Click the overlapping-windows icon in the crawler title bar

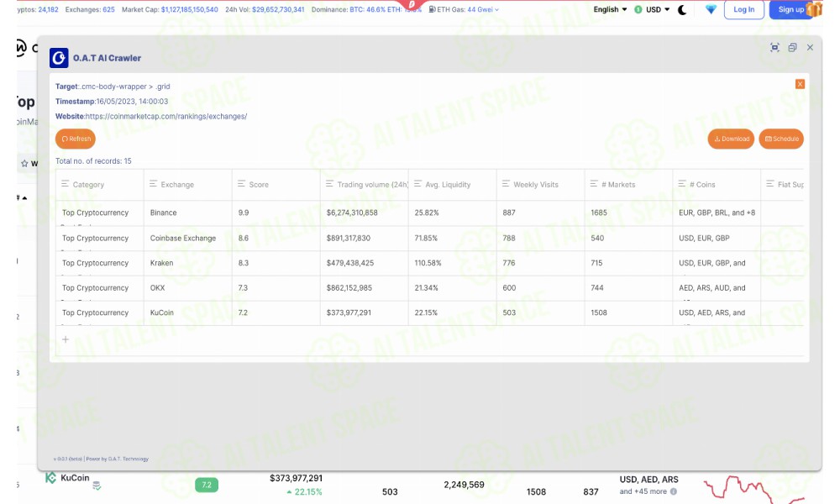coord(792,48)
